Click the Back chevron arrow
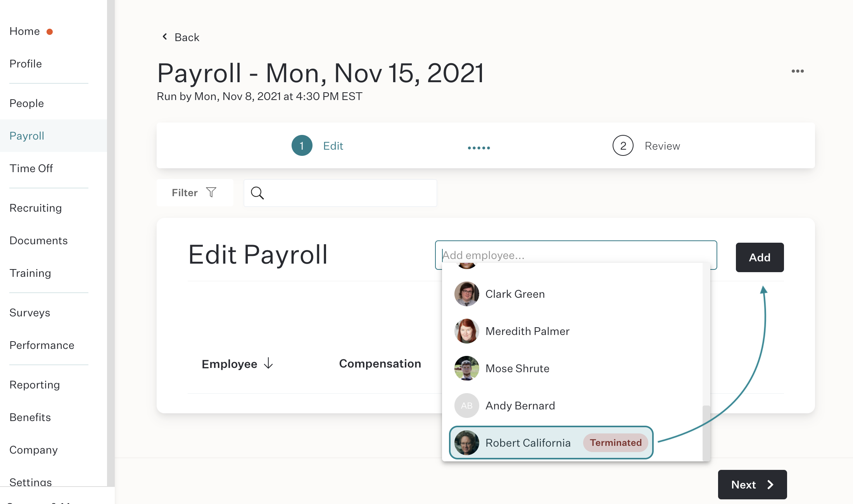The width and height of the screenshot is (853, 504). point(165,37)
